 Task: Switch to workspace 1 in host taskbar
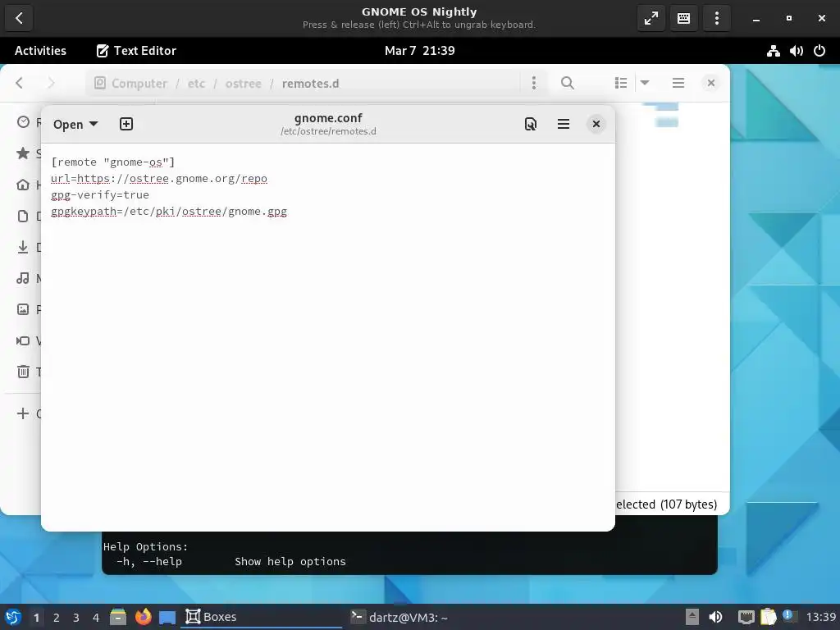[x=36, y=618]
